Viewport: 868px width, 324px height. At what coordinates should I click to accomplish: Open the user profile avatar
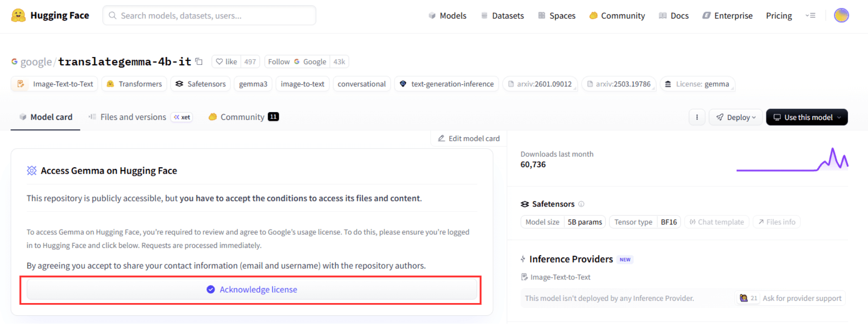(841, 15)
